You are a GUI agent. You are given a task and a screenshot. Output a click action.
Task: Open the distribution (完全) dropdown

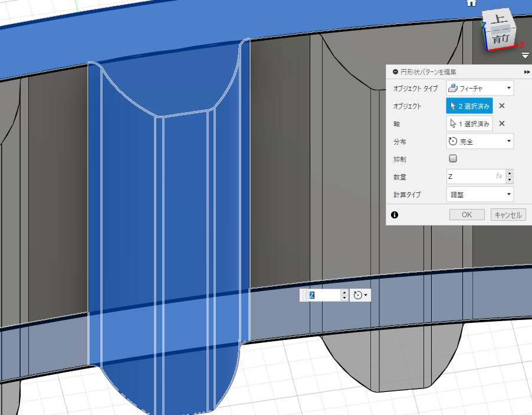[480, 142]
